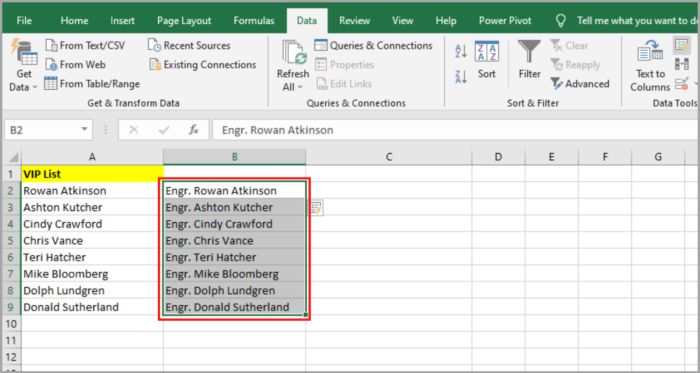The image size is (700, 373).
Task: Click the Remove Duplicates icon
Action: 682,64
